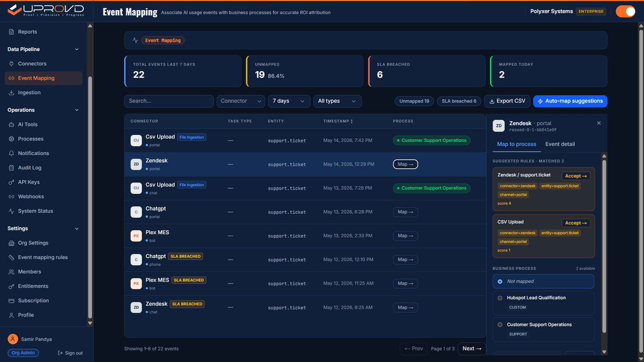The height and width of the screenshot is (362, 644).
Task: Select Hubspot Lead Qualification process
Action: point(543,303)
